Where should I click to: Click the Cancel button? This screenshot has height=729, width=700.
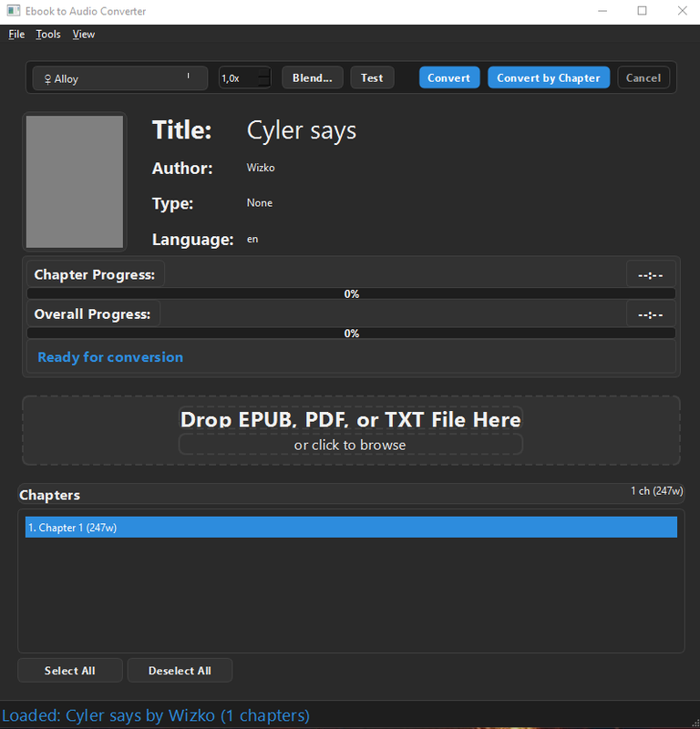pos(643,77)
